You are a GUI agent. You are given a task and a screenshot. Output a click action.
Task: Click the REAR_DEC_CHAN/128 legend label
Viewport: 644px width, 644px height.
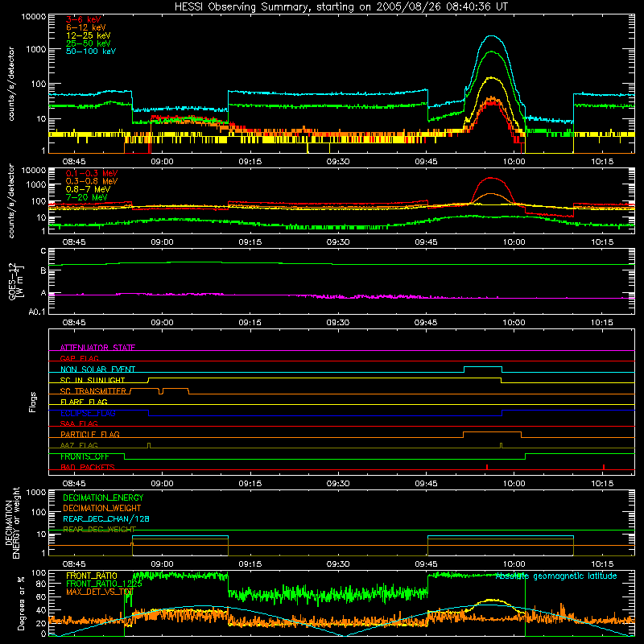[106, 518]
